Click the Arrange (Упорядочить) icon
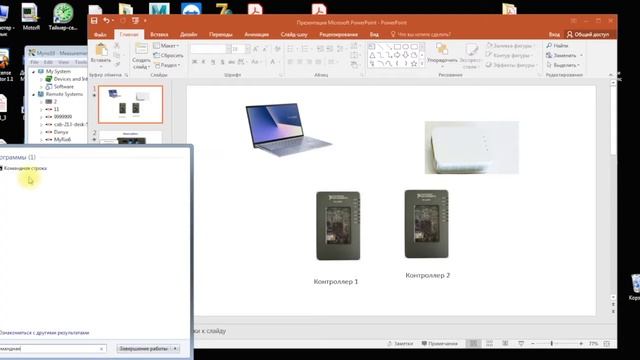Image resolution: width=640 pixels, height=360 pixels. pyautogui.click(x=442, y=49)
